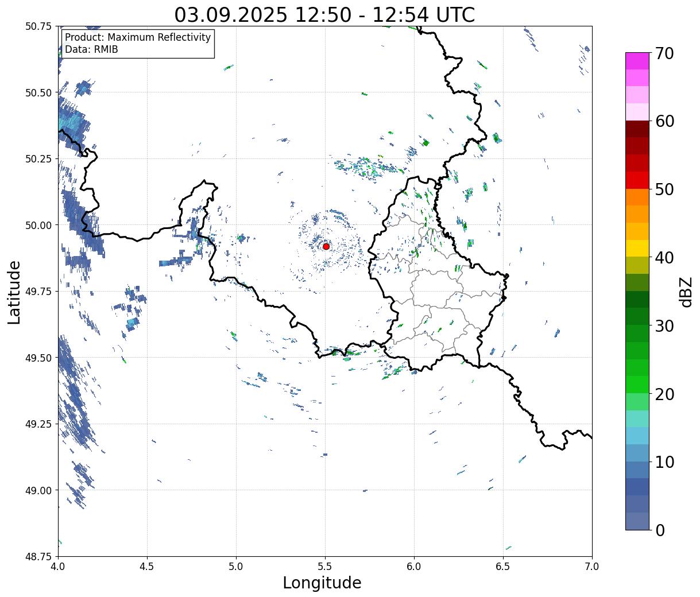Image resolution: width=700 pixels, height=597 pixels.
Task: Click the longitude tick label 4.5
Action: [x=147, y=566]
